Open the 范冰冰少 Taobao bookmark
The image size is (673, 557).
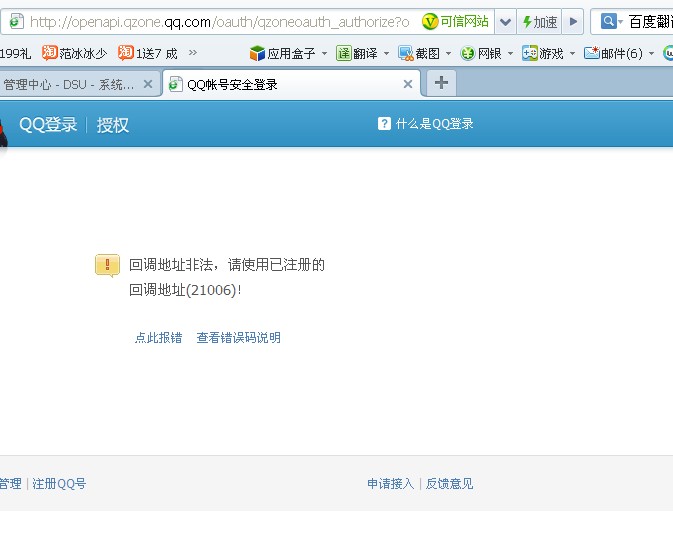75,53
